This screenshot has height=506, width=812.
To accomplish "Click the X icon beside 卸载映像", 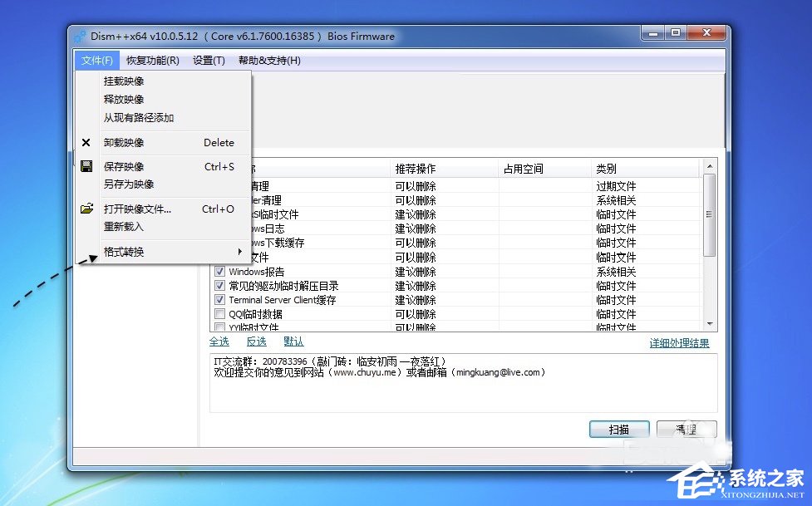I will (86, 142).
